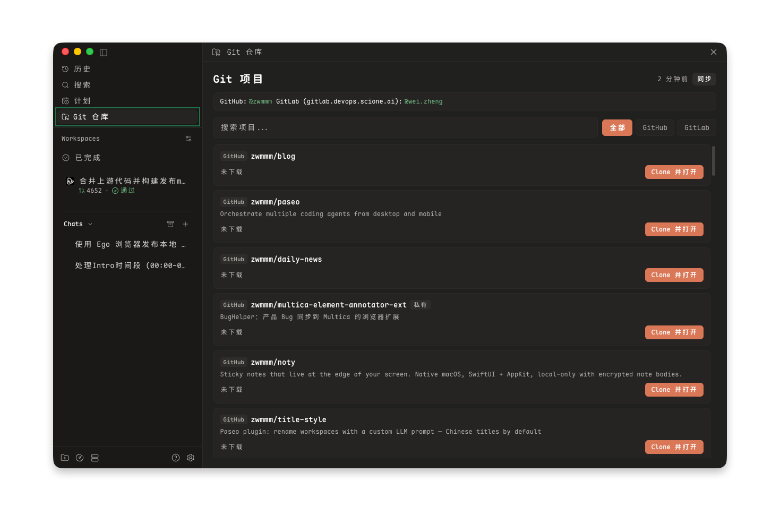
Task: Click the gauge icon at sidebar bottom
Action: coord(80,458)
